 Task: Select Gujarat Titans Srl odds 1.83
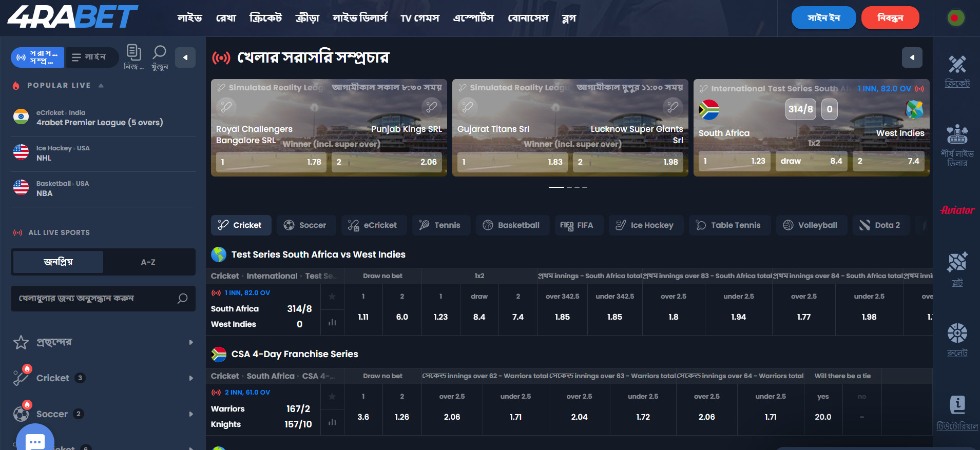(x=512, y=162)
